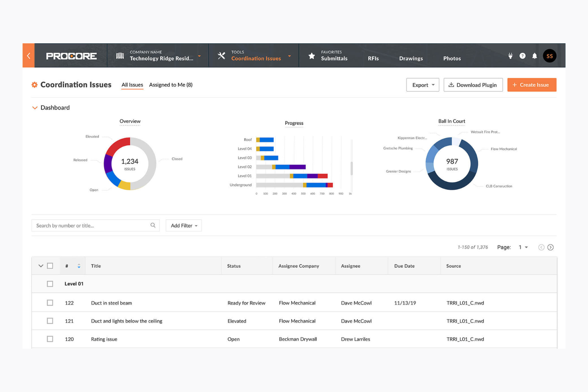Click the Source column header
The height and width of the screenshot is (392, 588).
454,266
